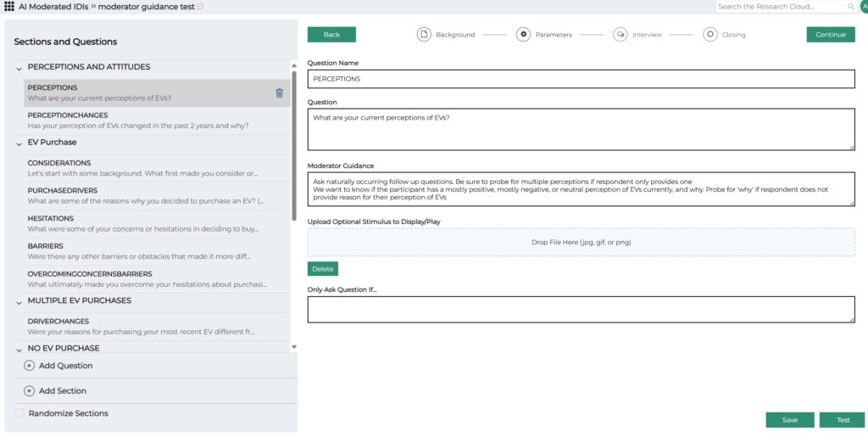Click the EV Purchase section title
The image size is (868, 437).
coord(52,143)
